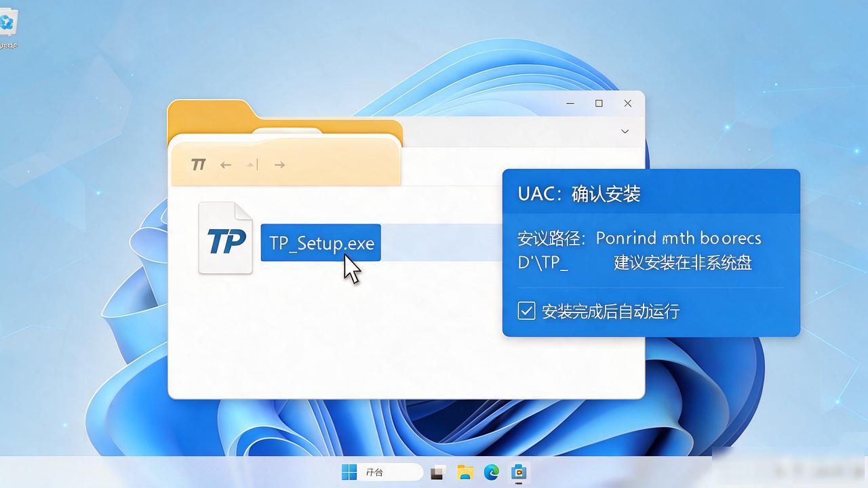
Task: Open the Store app in taskbar
Action: (x=519, y=472)
